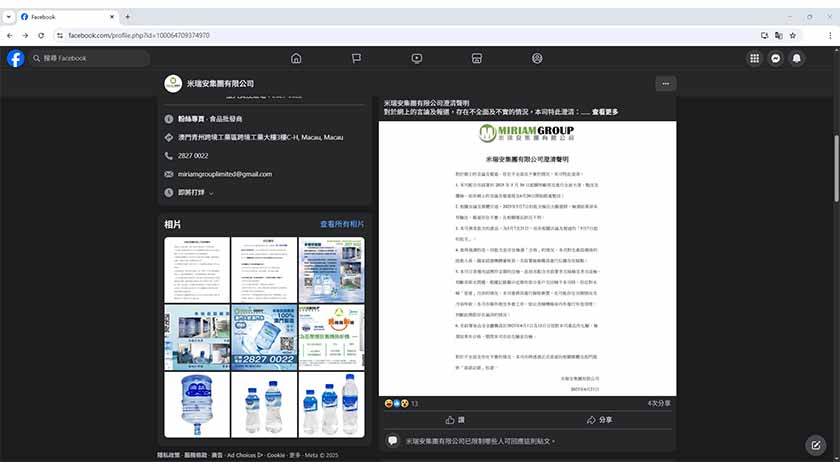The height and width of the screenshot is (470, 840).
Task: View the shares count on the post
Action: 659,404
